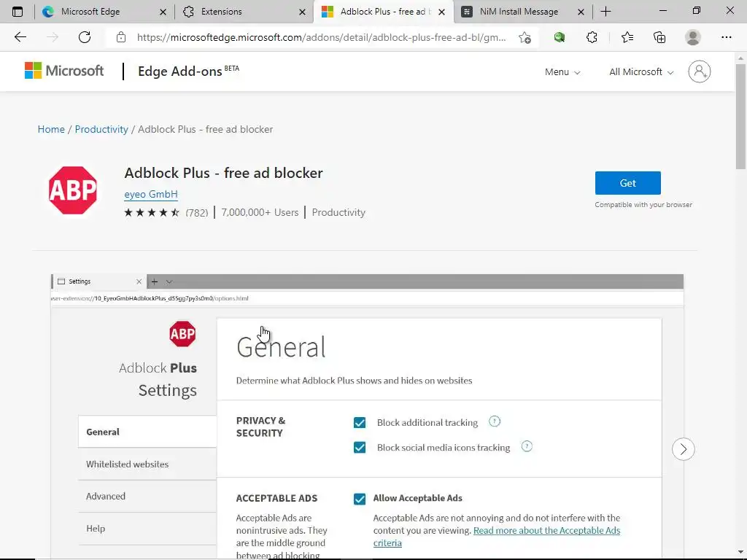Viewport: 747px width, 560px height.
Task: Toggle Block social media icons tracking checkbox
Action: 360,447
